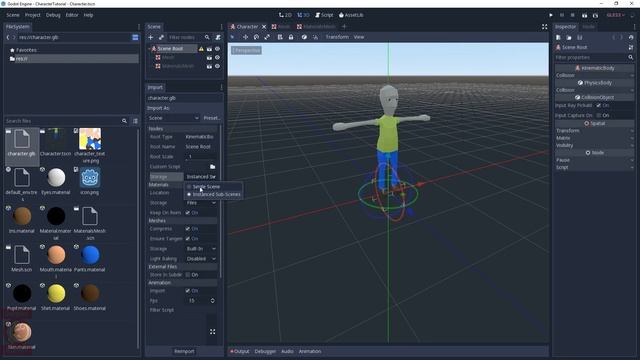Play the project
Image resolution: width=640 pixels, height=360 pixels.
point(551,15)
